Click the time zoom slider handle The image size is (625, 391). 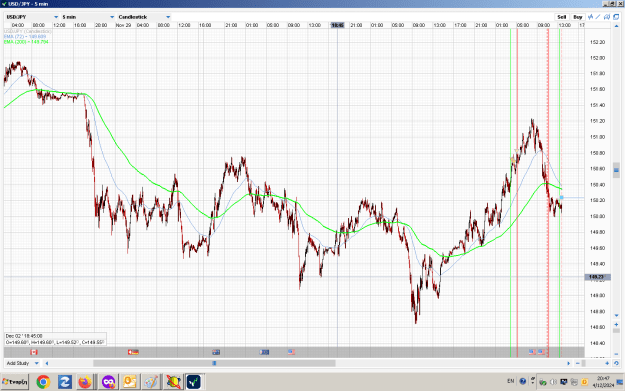point(584,363)
